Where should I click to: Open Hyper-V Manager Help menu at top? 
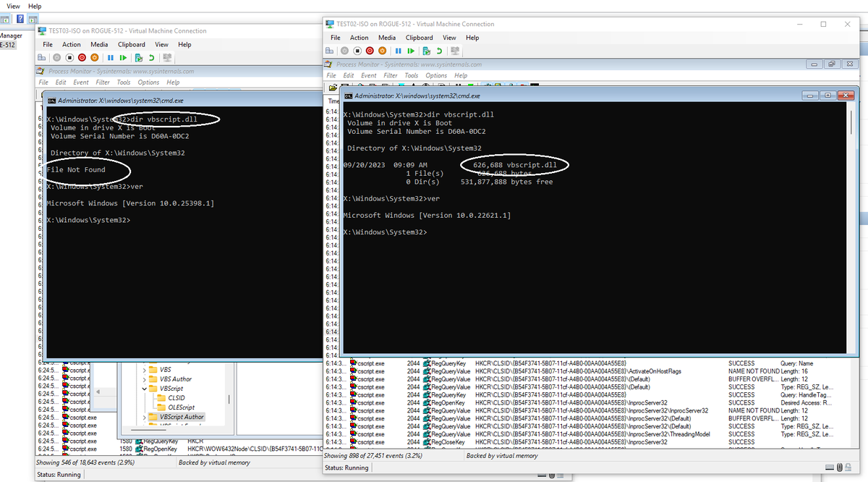[x=35, y=6]
